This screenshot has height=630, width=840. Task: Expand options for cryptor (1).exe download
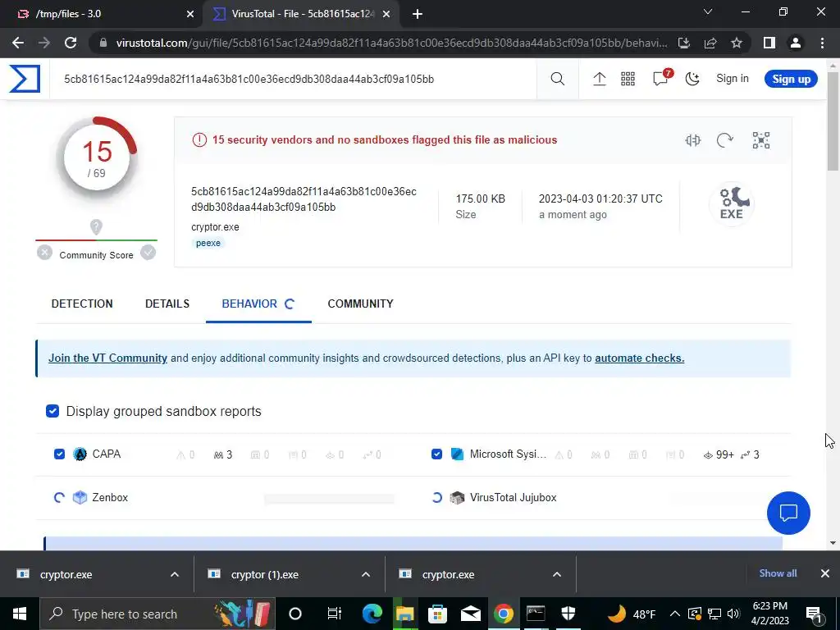[366, 574]
